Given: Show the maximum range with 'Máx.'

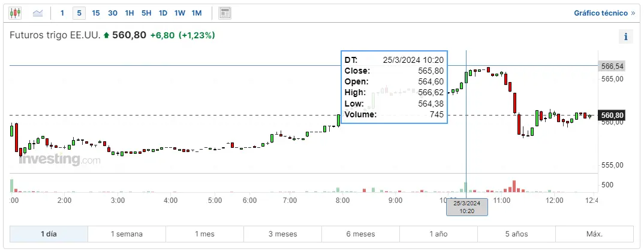Looking at the screenshot, I should [594, 234].
